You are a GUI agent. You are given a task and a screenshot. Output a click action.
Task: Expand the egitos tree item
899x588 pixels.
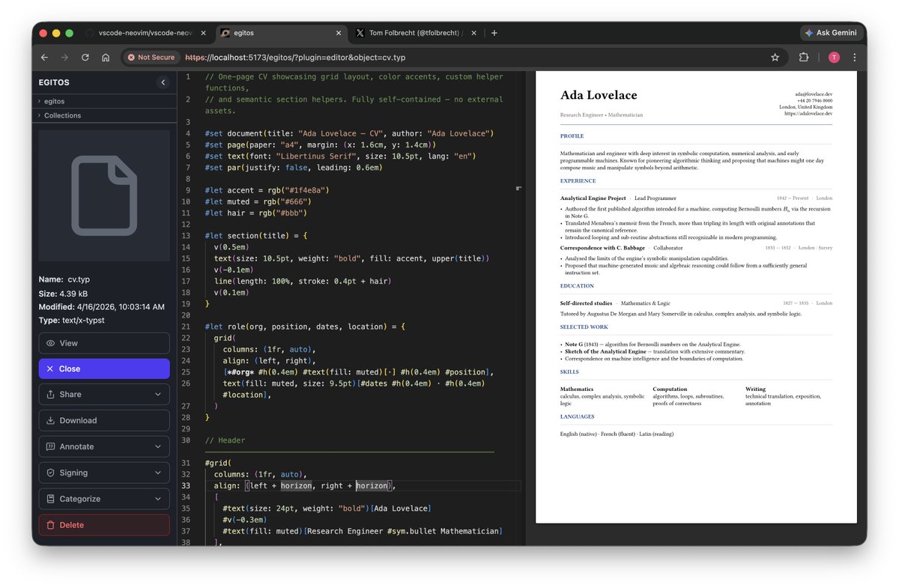tap(104, 101)
